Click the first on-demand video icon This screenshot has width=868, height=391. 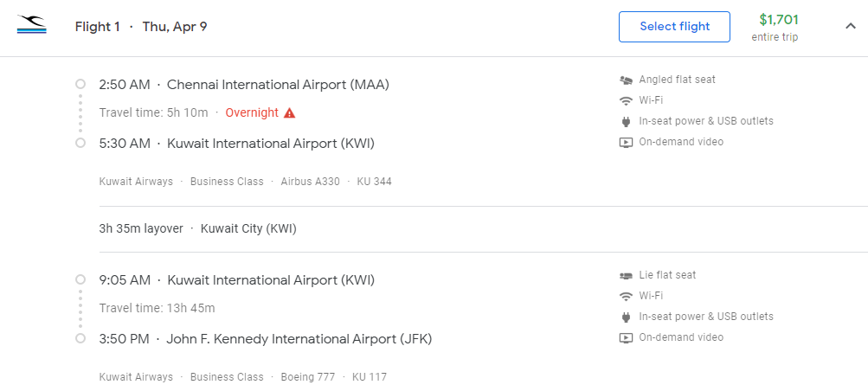pos(626,143)
